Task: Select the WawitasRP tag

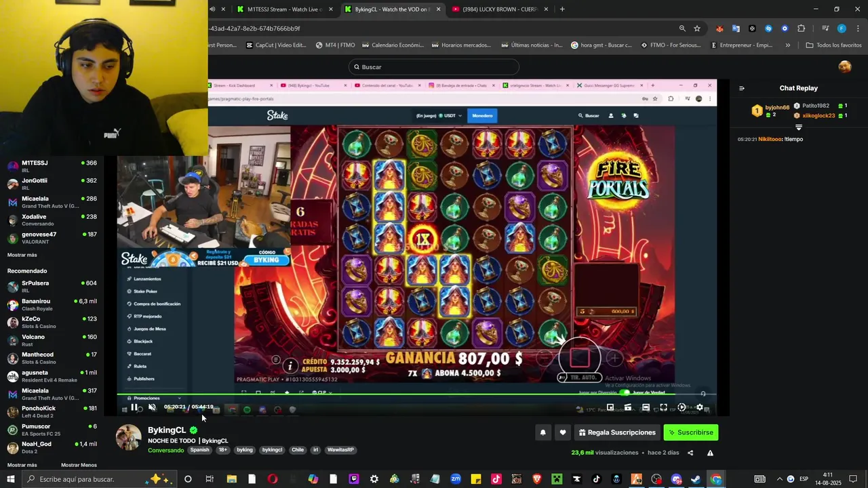Action: tap(340, 450)
